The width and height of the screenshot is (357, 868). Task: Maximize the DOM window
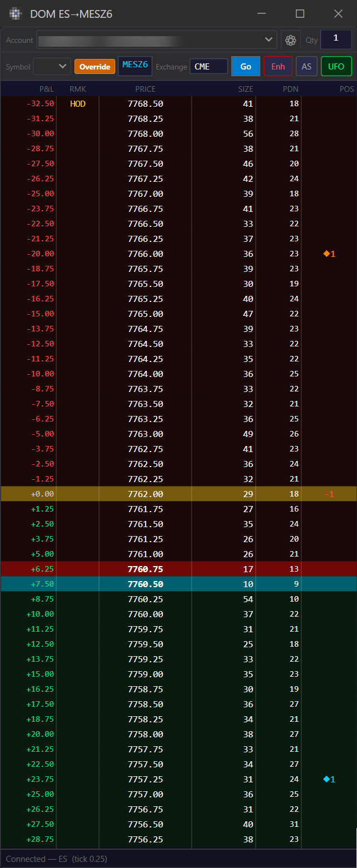point(300,14)
